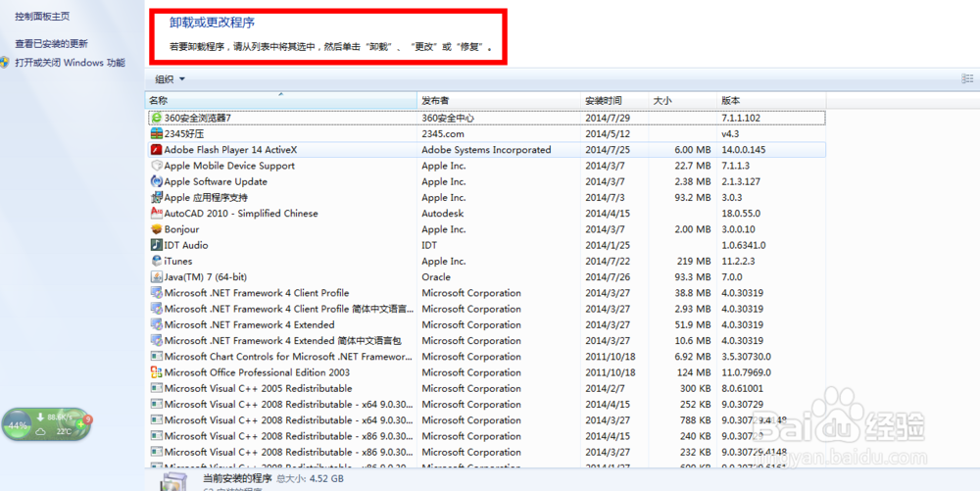Click the Apple 应用程序支持 icon

pos(156,197)
